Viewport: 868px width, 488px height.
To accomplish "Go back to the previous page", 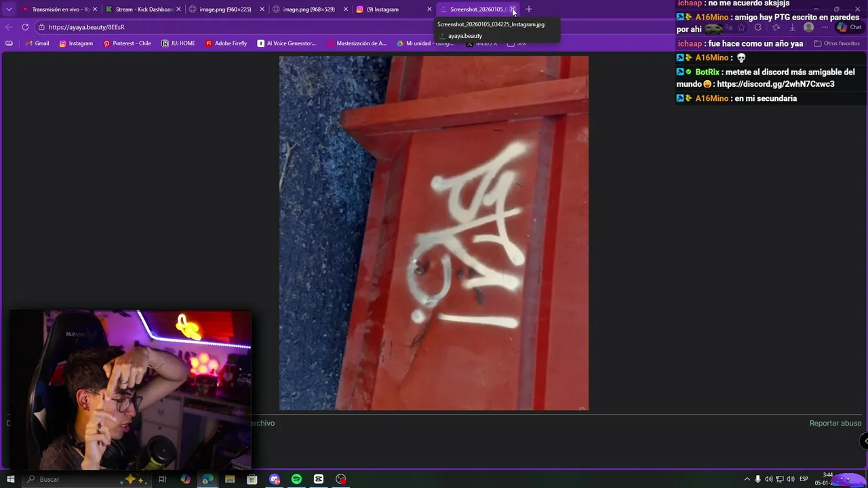I will 9,27.
